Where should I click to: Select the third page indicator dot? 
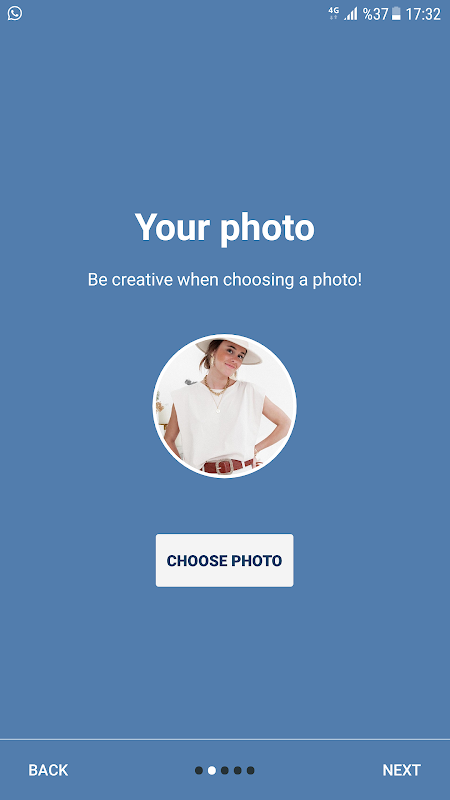pyautogui.click(x=224, y=770)
